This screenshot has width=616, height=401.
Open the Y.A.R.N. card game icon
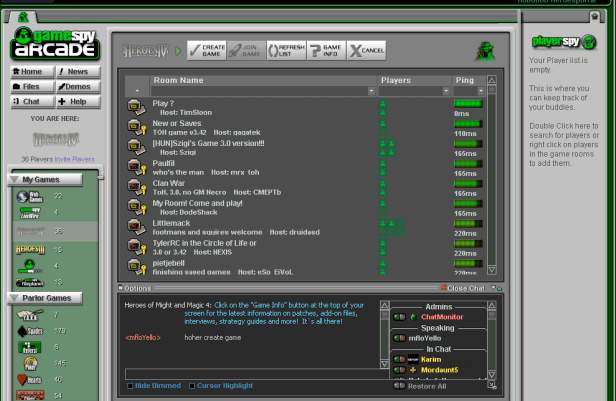click(x=30, y=315)
